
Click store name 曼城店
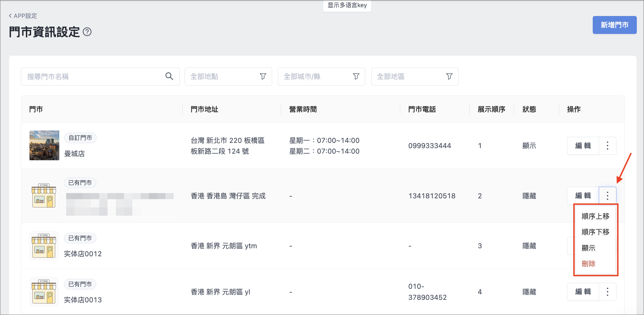pos(74,154)
